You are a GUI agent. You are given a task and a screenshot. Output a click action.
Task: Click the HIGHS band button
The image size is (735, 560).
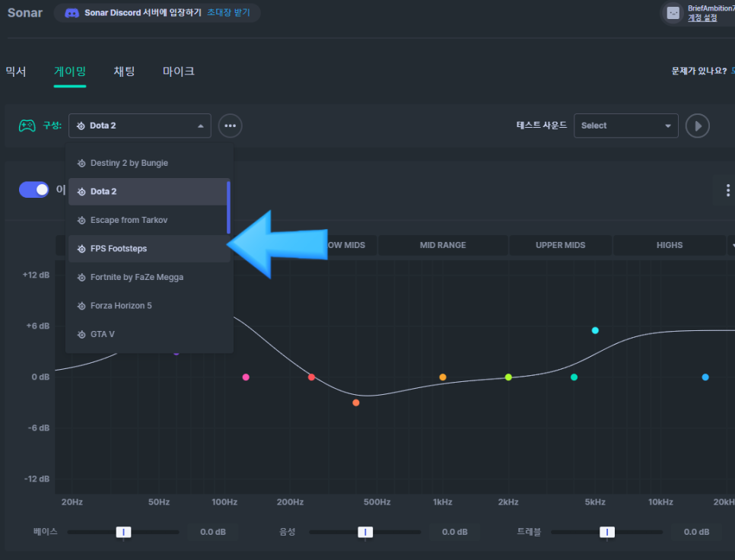[x=670, y=245]
